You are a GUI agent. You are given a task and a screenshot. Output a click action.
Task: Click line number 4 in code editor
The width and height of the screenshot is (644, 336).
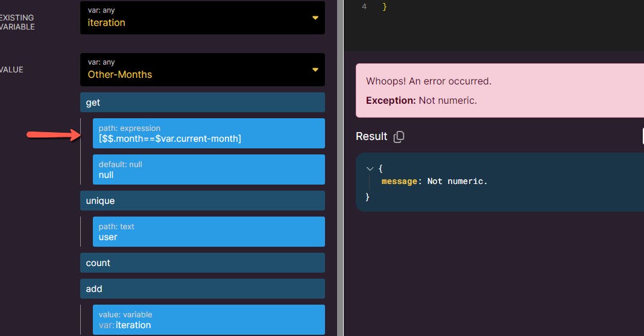click(x=364, y=7)
